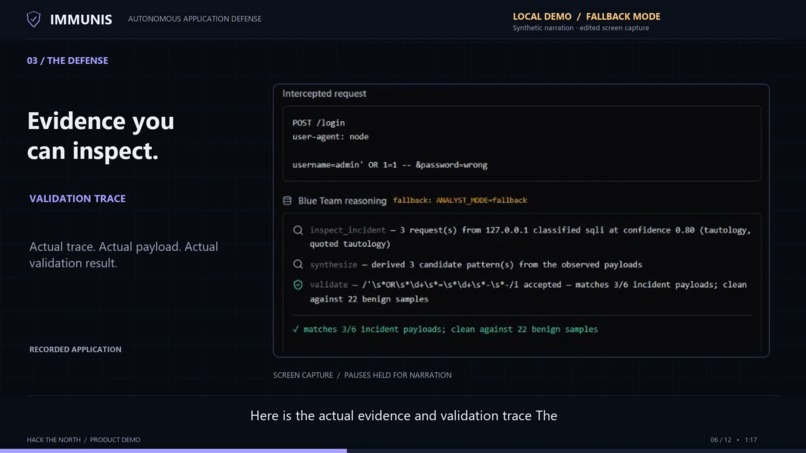The height and width of the screenshot is (453, 806).
Task: Click the POST /login line
Action: pyautogui.click(x=318, y=123)
